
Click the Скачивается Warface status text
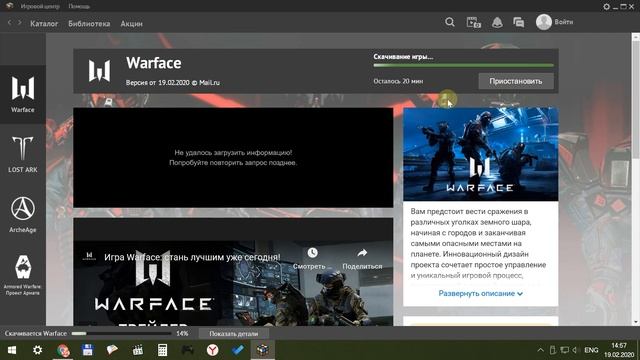[x=36, y=333]
